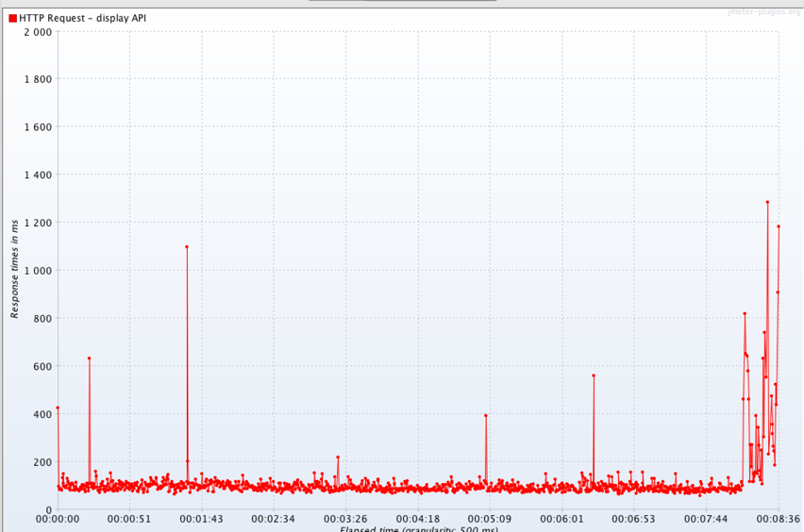Click the highest peak near 1280 ms
The height and width of the screenshot is (532, 804).
[x=767, y=202]
